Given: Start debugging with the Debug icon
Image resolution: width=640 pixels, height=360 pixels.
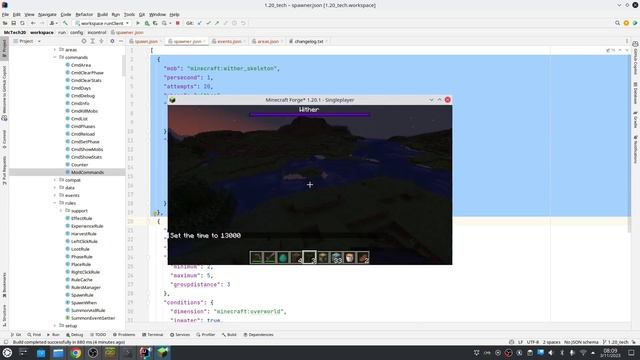Looking at the screenshot, I should (x=147, y=23).
